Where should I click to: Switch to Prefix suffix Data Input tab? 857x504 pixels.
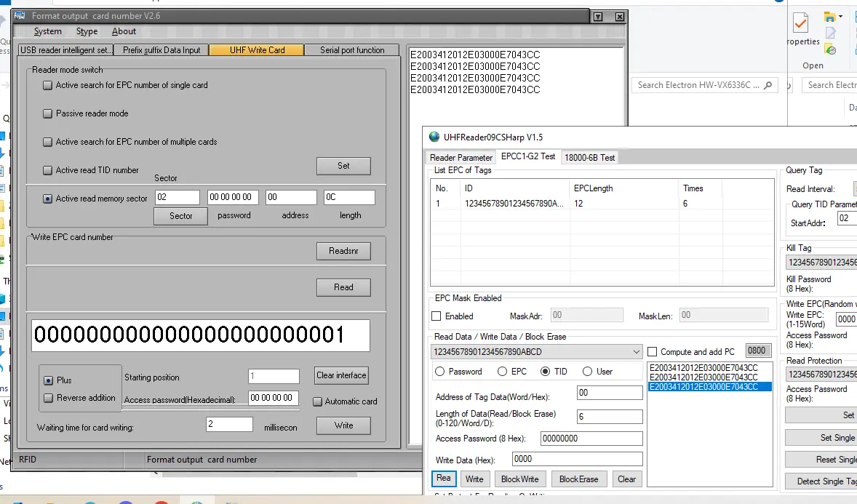click(162, 50)
